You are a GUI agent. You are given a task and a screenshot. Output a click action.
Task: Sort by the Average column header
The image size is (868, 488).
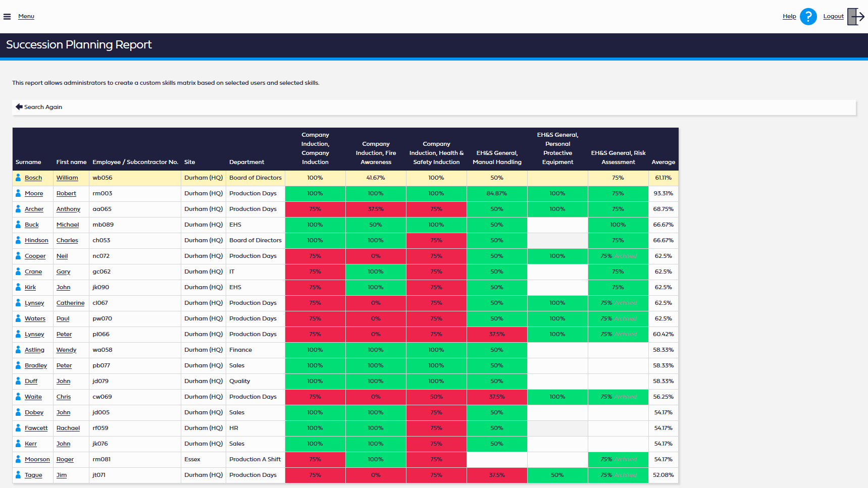[663, 162]
